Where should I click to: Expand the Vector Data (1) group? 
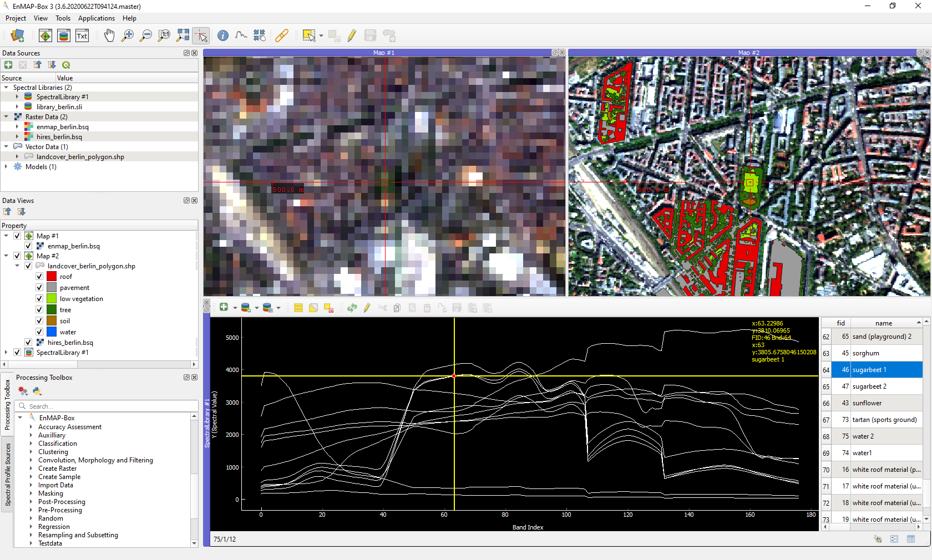click(x=6, y=146)
